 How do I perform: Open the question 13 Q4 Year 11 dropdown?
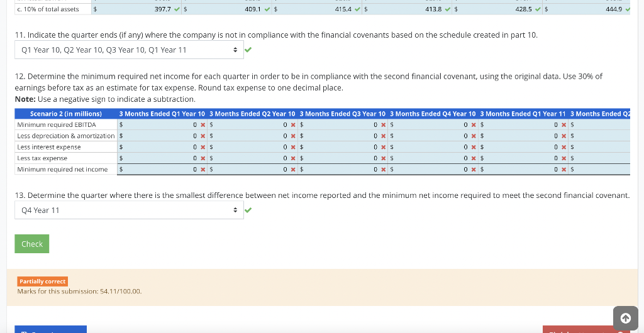[x=129, y=210]
